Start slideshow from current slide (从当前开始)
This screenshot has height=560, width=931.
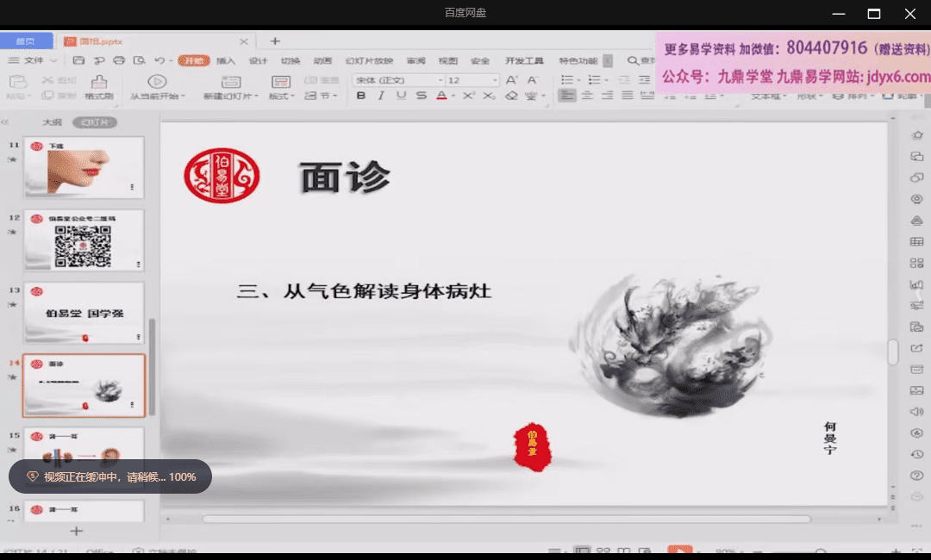click(x=158, y=82)
